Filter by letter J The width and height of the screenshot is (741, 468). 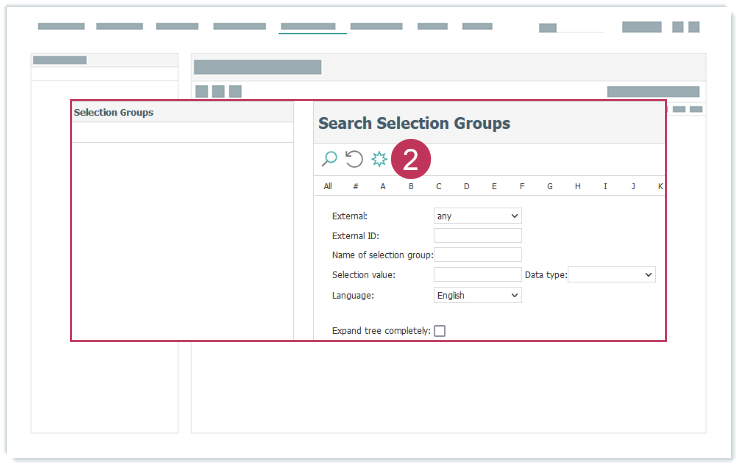tap(633, 186)
